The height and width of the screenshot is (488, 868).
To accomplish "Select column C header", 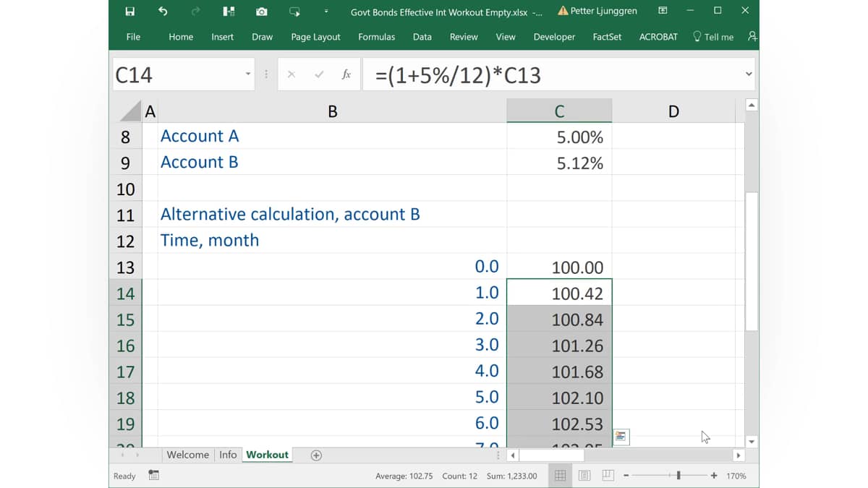I will 559,111.
